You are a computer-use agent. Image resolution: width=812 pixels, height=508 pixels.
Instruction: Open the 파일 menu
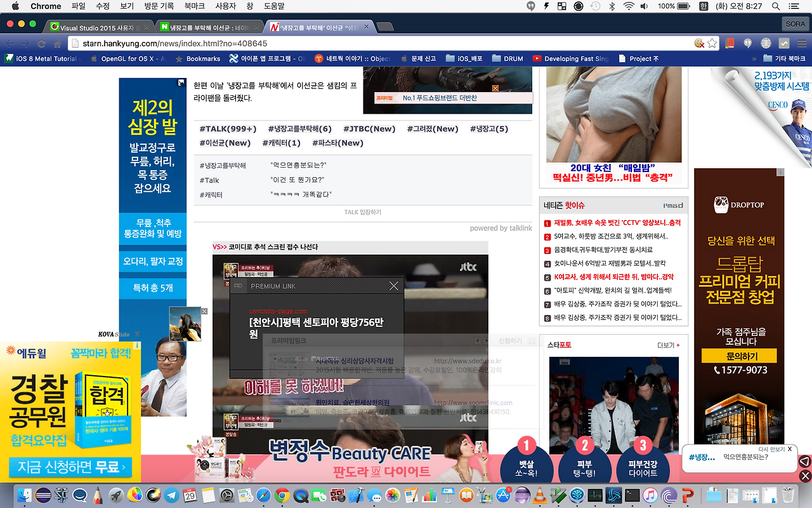(79, 6)
